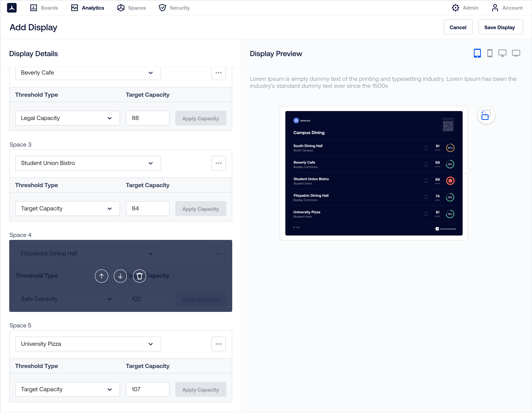This screenshot has width=532, height=413.
Task: Open the University Pizza options menu
Action: click(x=218, y=344)
